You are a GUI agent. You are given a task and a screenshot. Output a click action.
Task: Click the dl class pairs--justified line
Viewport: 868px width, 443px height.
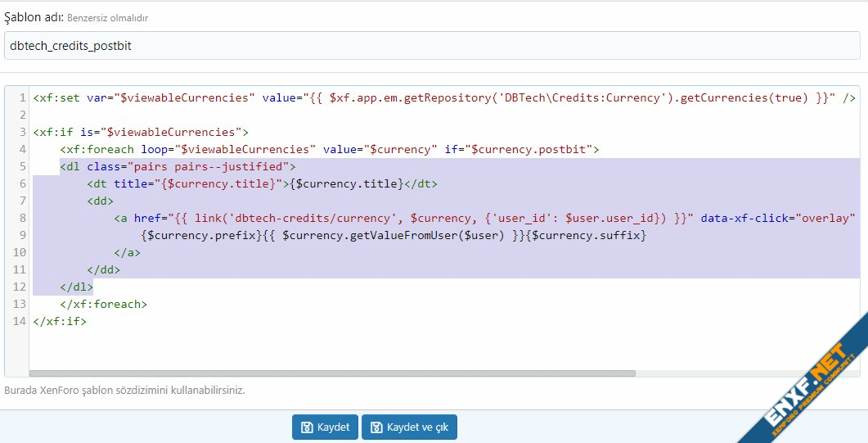178,166
